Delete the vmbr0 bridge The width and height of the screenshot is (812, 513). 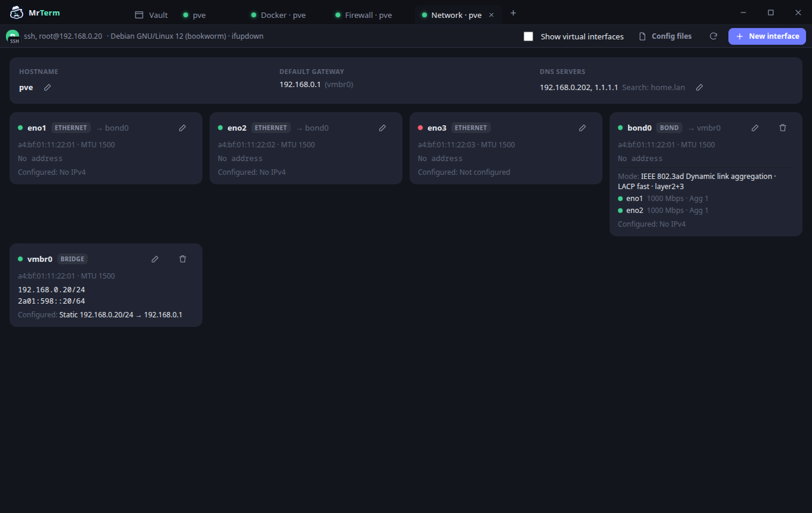click(x=183, y=259)
